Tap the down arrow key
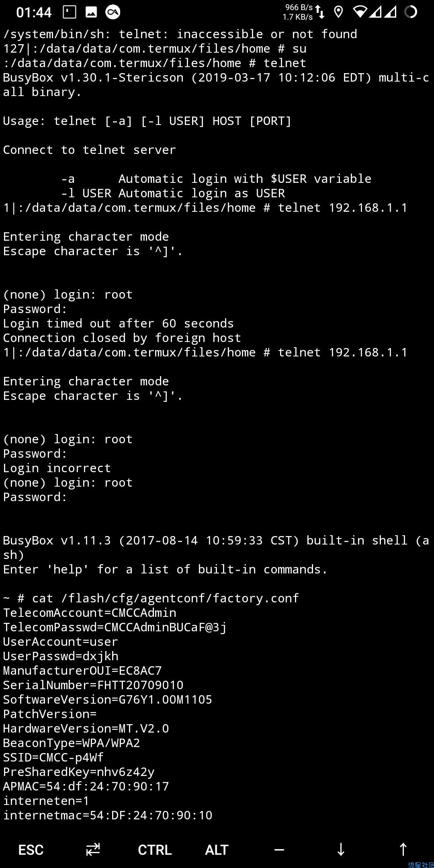Viewport: 434px width, 868px height. click(x=341, y=850)
